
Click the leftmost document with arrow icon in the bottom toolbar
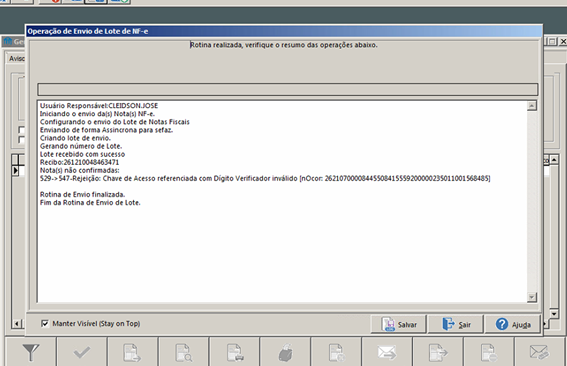point(132,353)
